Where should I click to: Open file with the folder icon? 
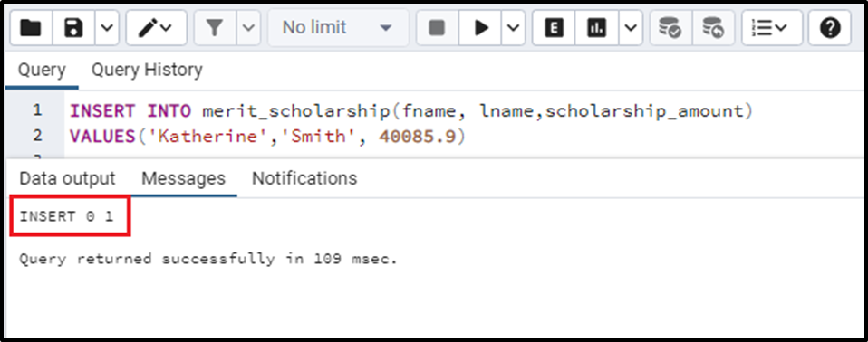[31, 27]
